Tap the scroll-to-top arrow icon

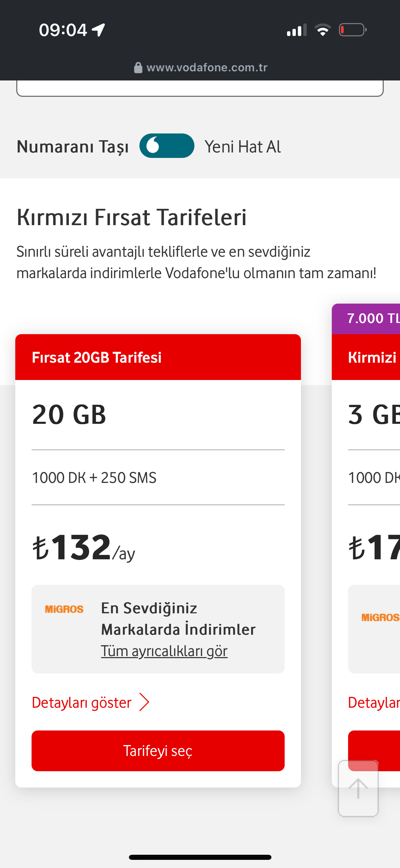coord(358,788)
